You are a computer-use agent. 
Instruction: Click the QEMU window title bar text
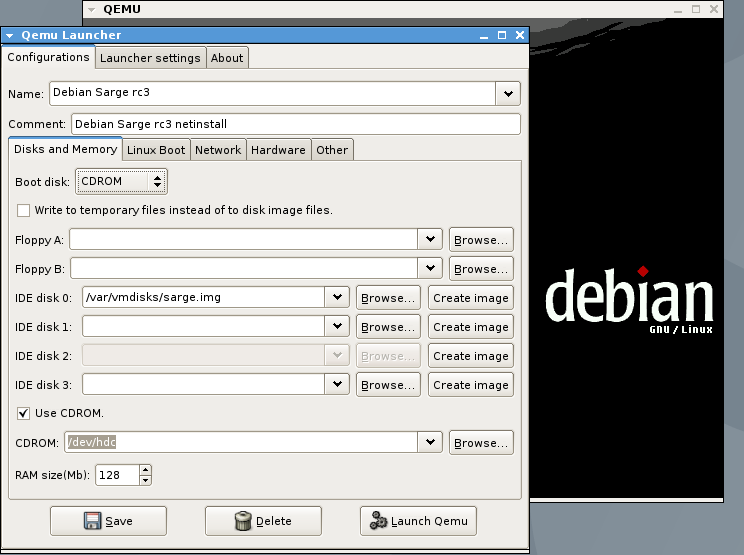pos(122,9)
